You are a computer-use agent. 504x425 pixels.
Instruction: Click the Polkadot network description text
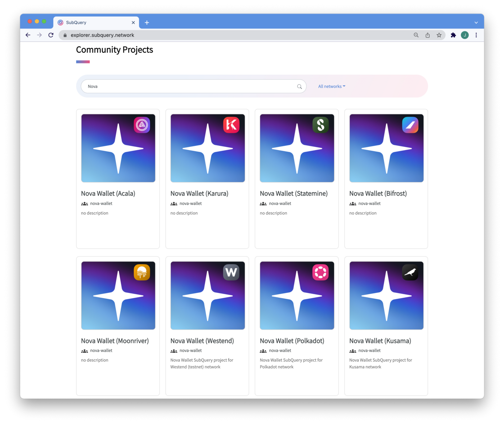pyautogui.click(x=291, y=363)
